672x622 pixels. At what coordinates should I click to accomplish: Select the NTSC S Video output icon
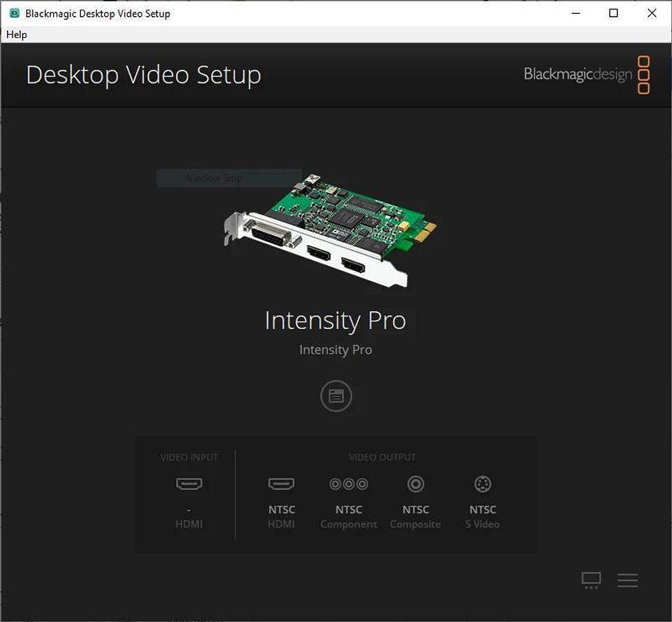click(483, 484)
